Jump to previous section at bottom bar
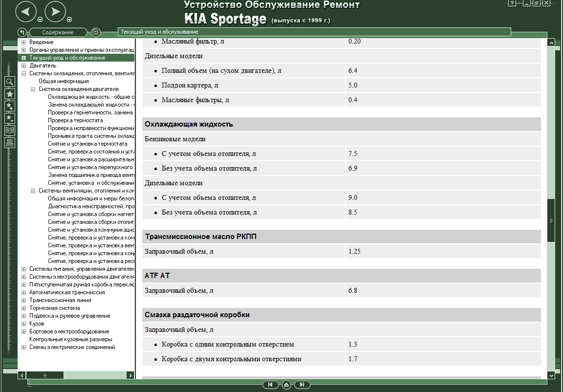Image resolution: width=563 pixels, height=392 pixels. click(x=270, y=385)
